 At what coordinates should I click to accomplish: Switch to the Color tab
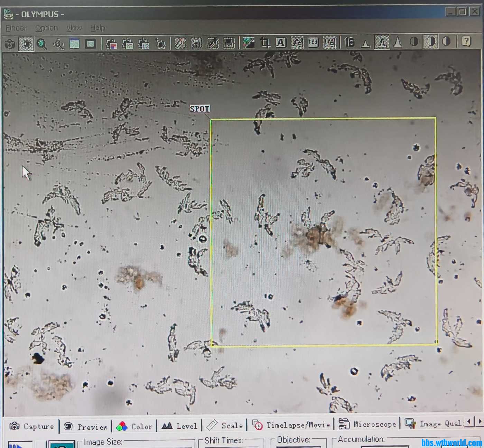[x=134, y=427]
